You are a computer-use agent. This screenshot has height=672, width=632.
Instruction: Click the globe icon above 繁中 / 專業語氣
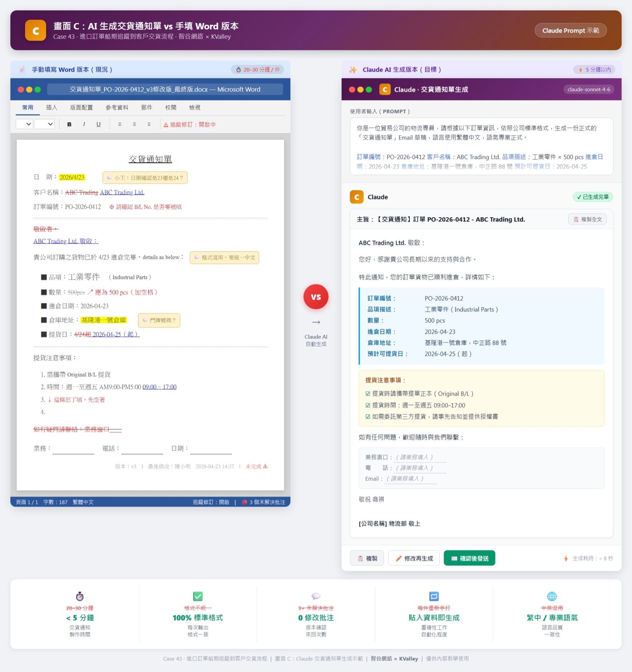click(552, 596)
